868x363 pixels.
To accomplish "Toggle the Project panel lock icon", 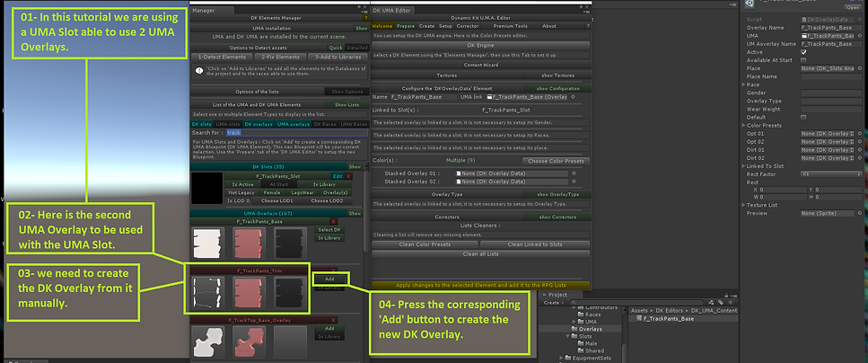I will [x=727, y=295].
